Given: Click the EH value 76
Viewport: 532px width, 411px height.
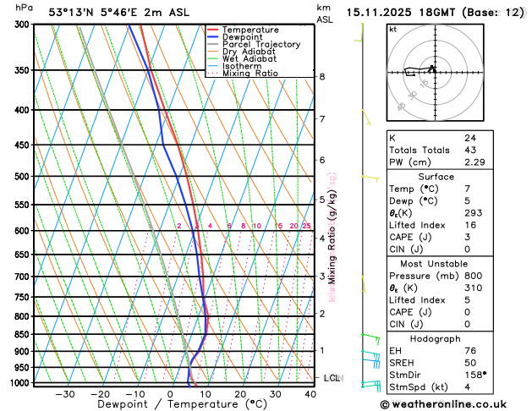Looking at the screenshot, I should pos(470,351).
